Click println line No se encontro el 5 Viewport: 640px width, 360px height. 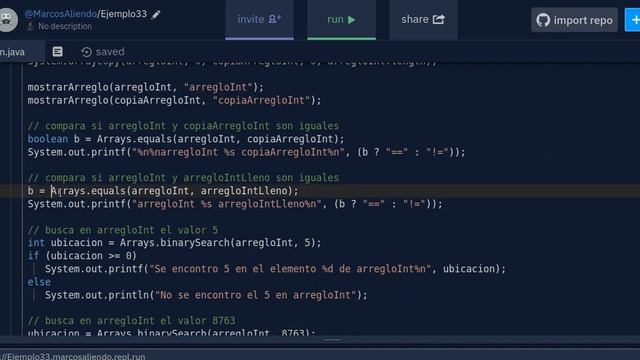coord(206,295)
